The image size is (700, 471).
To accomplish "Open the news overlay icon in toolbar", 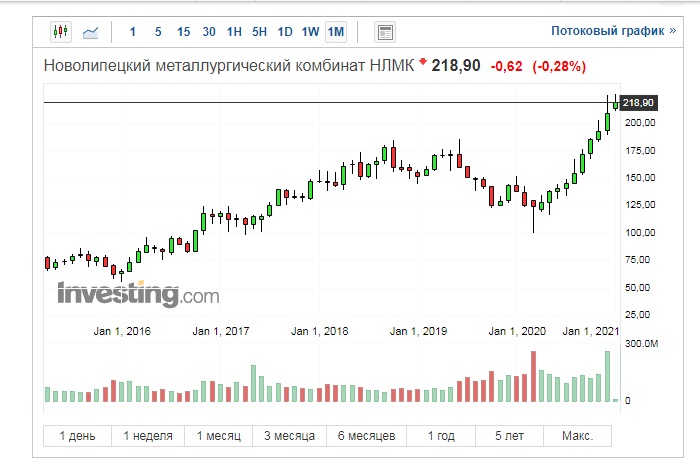I will 385,32.
